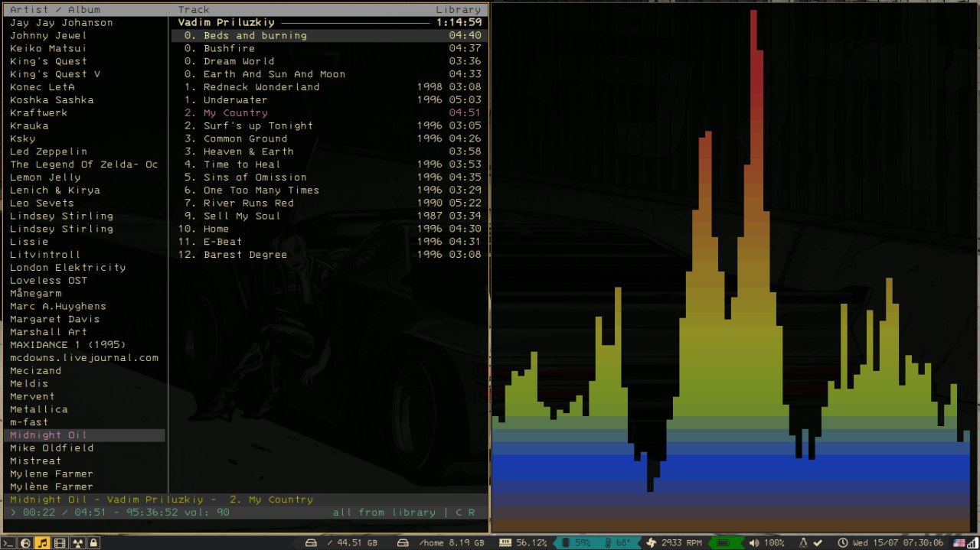This screenshot has width=980, height=550.
Task: Select MAXIDANCE 1 (1995) entry
Action: click(68, 345)
